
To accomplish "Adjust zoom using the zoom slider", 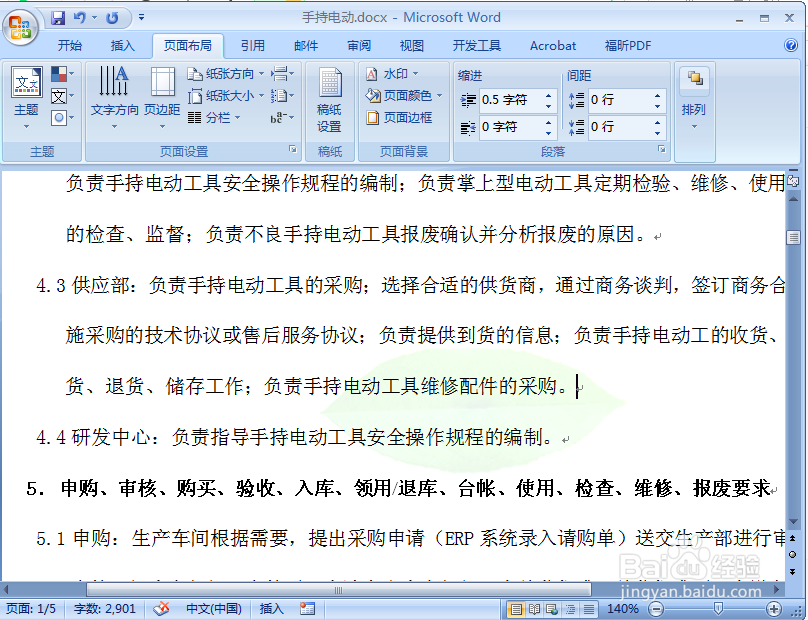I will tap(718, 607).
